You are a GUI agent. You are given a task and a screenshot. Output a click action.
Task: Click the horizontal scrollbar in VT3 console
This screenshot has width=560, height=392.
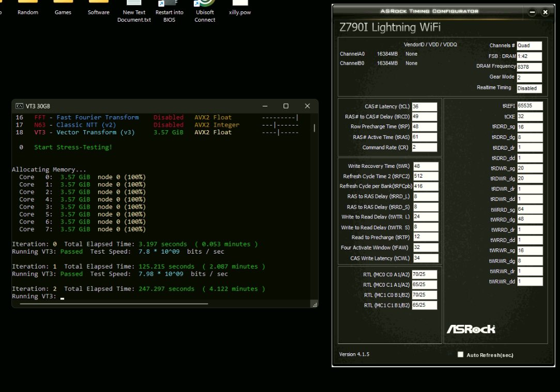click(114, 304)
